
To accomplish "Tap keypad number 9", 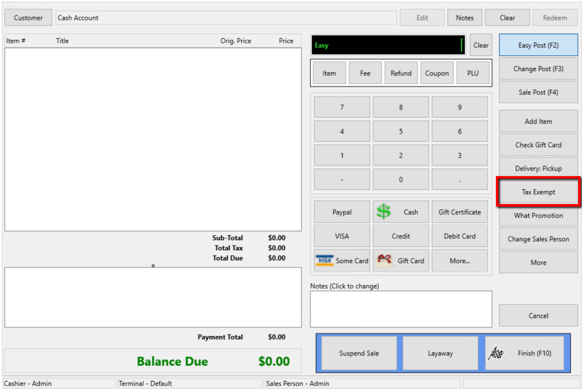I will click(x=460, y=107).
